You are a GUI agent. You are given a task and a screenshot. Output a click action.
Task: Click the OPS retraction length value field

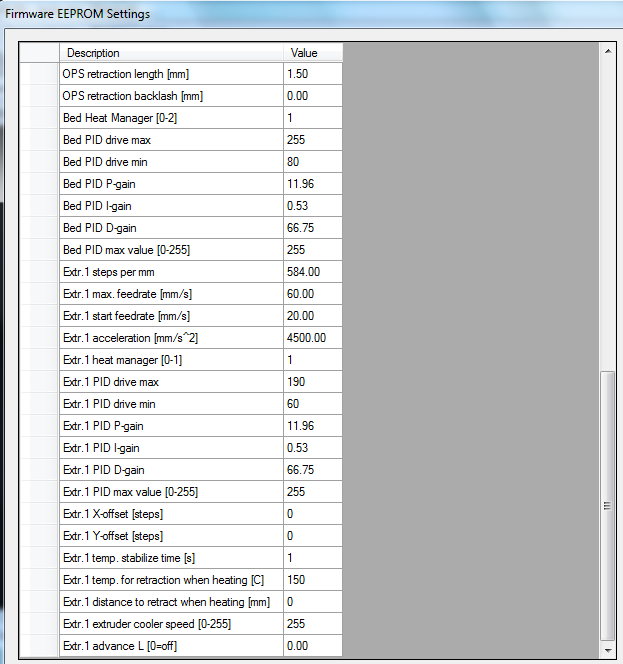tap(313, 74)
